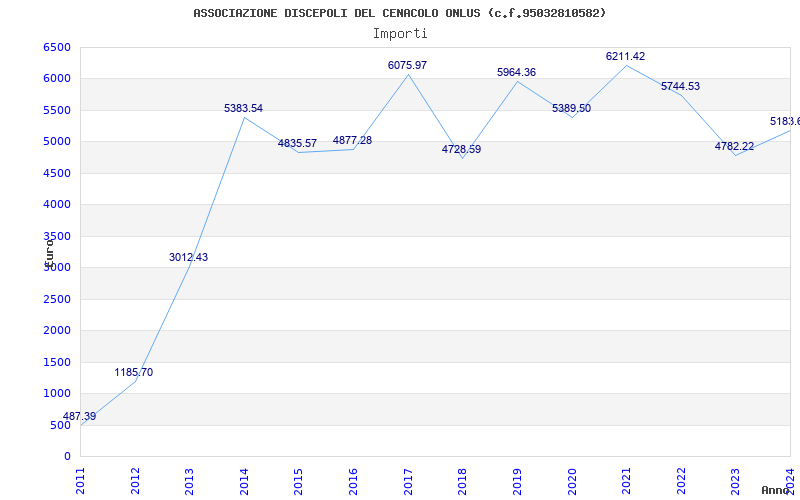Select data label 487.39
800x500 pixels.
point(79,416)
